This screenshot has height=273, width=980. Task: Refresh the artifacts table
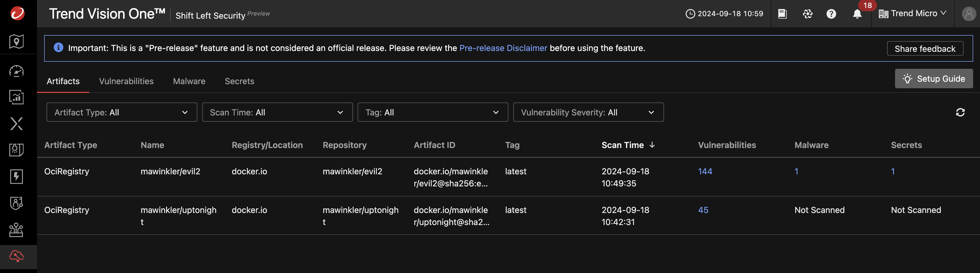960,112
